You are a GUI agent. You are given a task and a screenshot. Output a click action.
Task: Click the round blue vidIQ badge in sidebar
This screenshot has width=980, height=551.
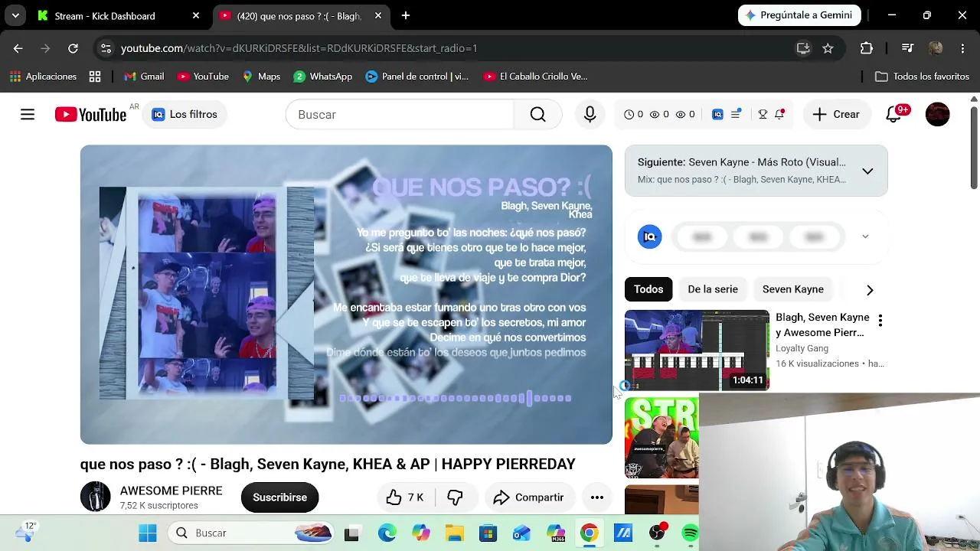tap(649, 236)
